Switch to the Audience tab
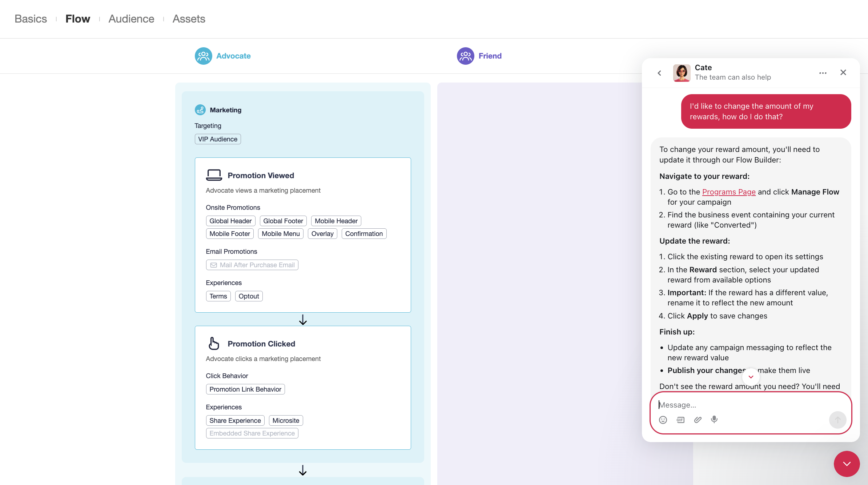This screenshot has height=485, width=868. pyautogui.click(x=131, y=19)
